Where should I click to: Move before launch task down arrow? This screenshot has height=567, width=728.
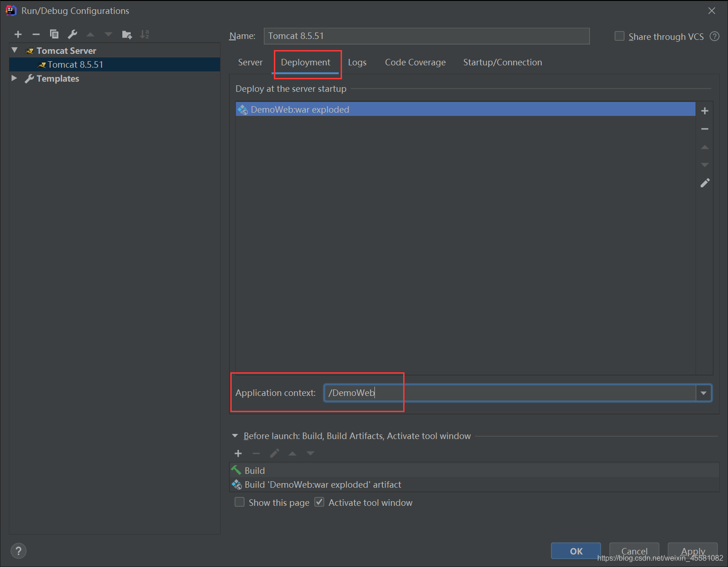coord(310,453)
